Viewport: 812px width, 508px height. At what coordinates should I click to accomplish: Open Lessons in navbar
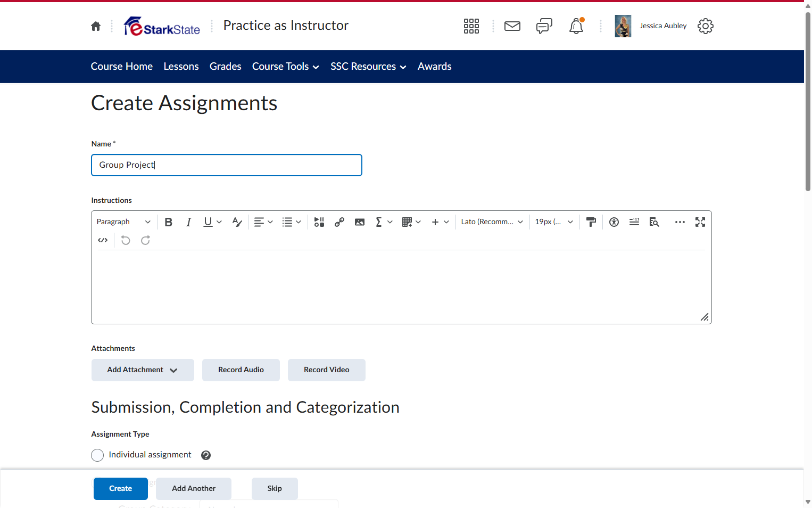coord(181,67)
